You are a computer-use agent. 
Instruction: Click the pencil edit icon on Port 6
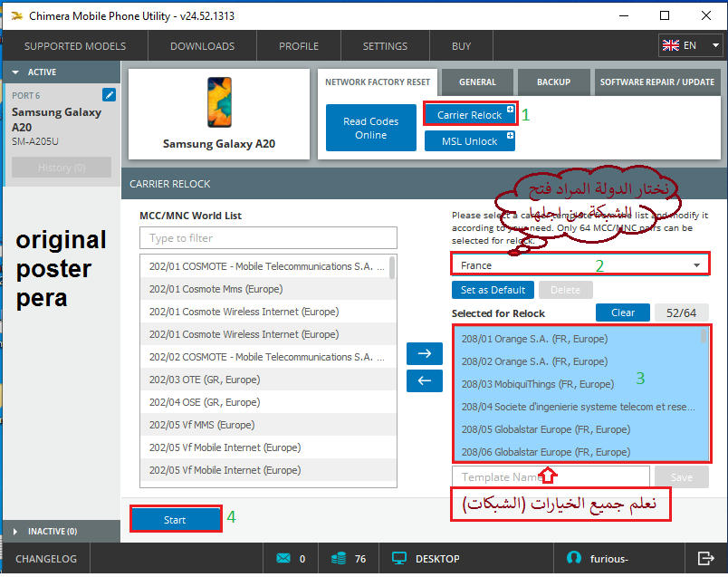[x=110, y=94]
